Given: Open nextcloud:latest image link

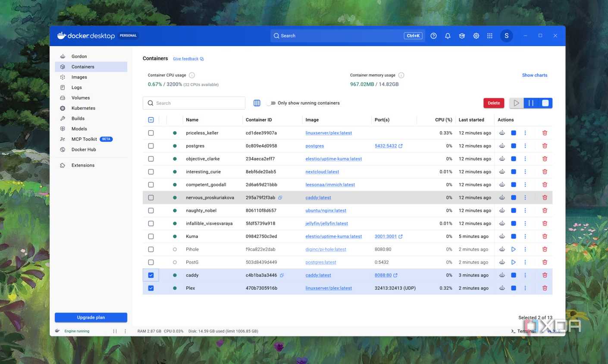Looking at the screenshot, I should 322,172.
